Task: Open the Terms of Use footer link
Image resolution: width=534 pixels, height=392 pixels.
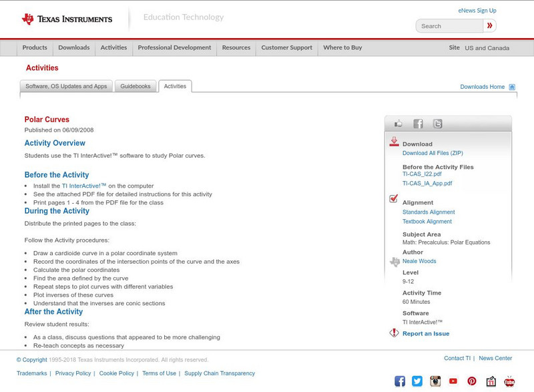Action: tap(159, 373)
